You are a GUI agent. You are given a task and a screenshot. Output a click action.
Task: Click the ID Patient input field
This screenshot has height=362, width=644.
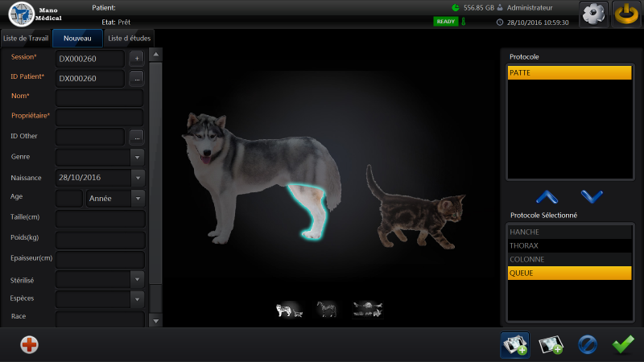(x=90, y=78)
